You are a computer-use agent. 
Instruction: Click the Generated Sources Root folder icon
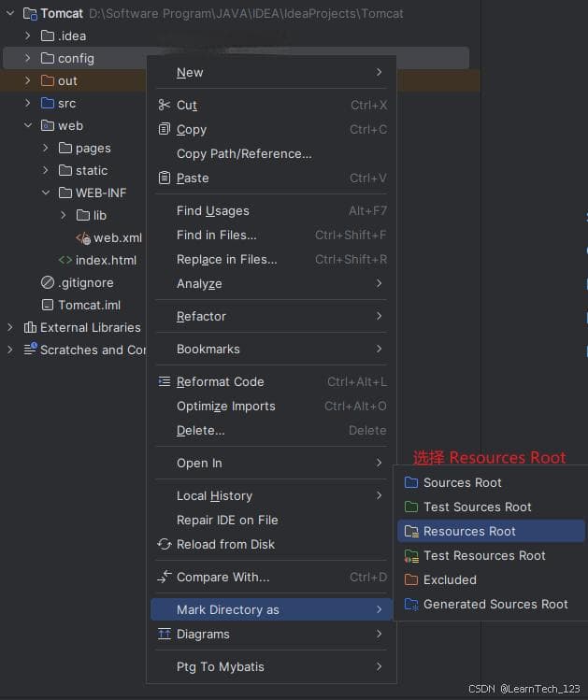[411, 604]
